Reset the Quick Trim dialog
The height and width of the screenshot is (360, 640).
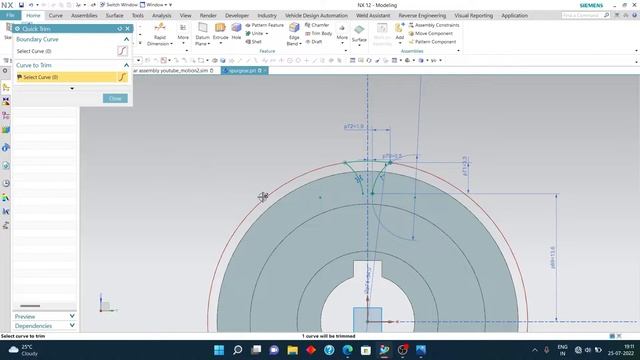tap(120, 29)
